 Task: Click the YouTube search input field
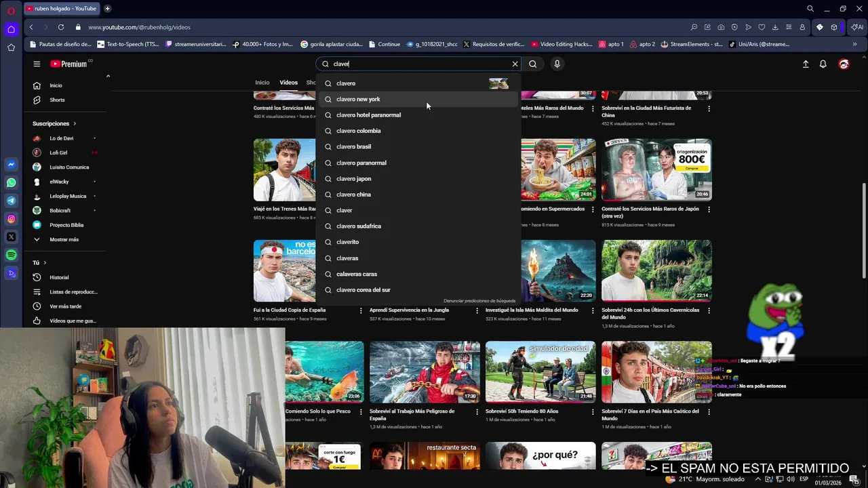point(419,64)
